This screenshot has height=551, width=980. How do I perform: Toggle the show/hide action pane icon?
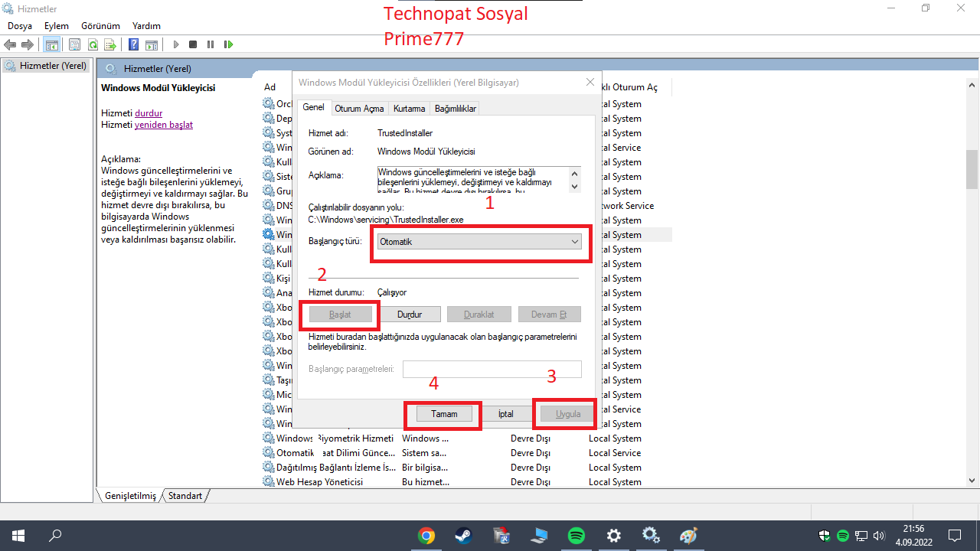(x=152, y=45)
